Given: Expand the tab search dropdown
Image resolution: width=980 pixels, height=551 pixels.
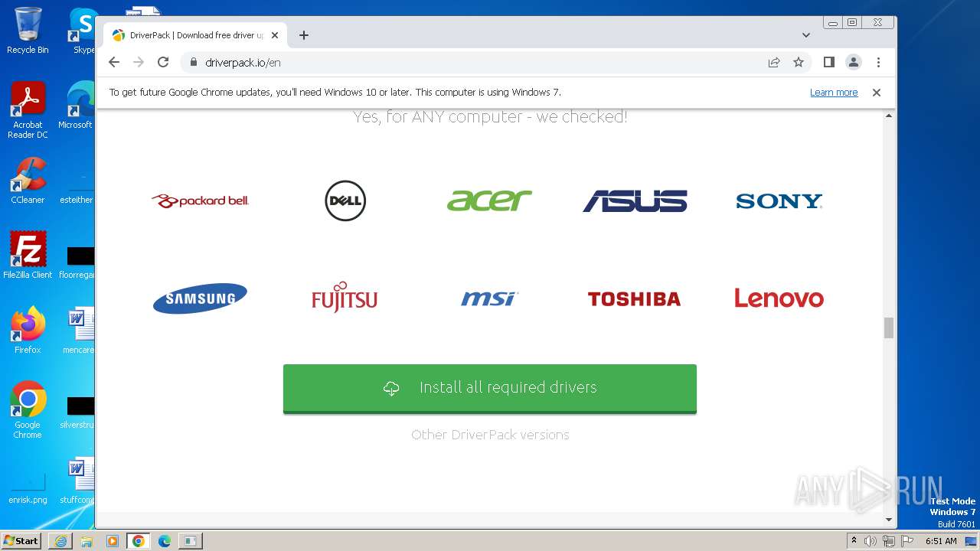Looking at the screenshot, I should (806, 35).
